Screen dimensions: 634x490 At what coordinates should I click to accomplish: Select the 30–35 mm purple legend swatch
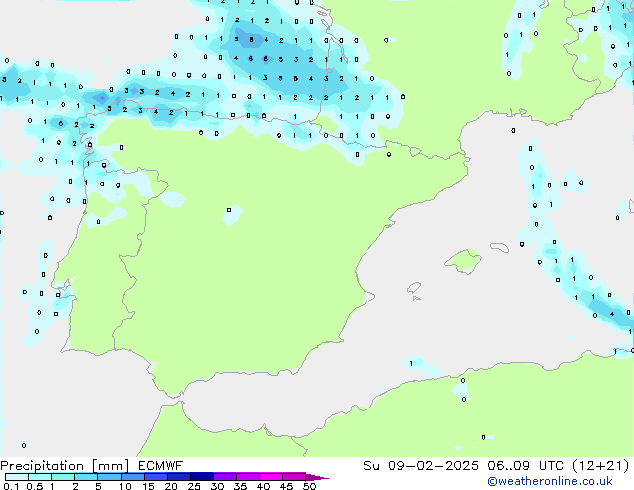225,477
